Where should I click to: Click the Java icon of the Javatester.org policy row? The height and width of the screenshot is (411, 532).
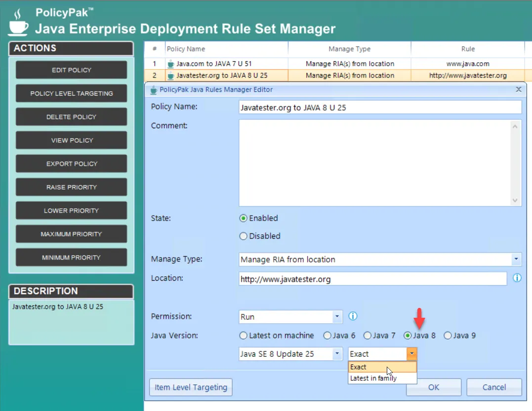pyautogui.click(x=170, y=75)
